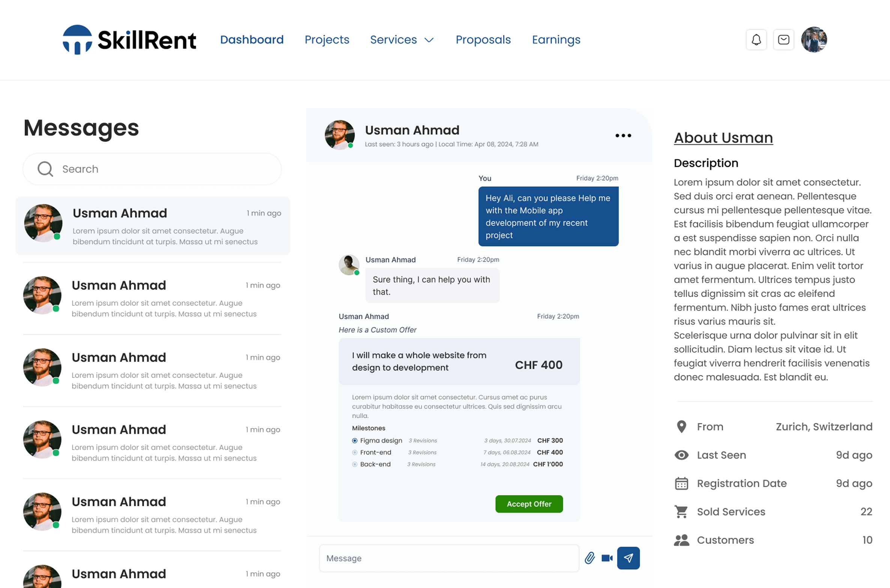Select the Figma design milestone radio

[x=355, y=441]
